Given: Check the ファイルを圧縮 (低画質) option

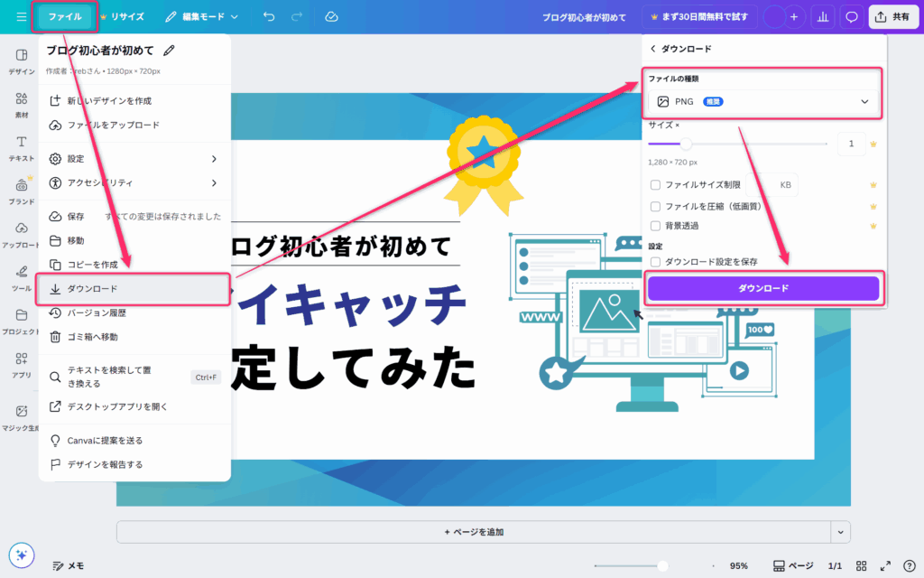Looking at the screenshot, I should (x=656, y=205).
